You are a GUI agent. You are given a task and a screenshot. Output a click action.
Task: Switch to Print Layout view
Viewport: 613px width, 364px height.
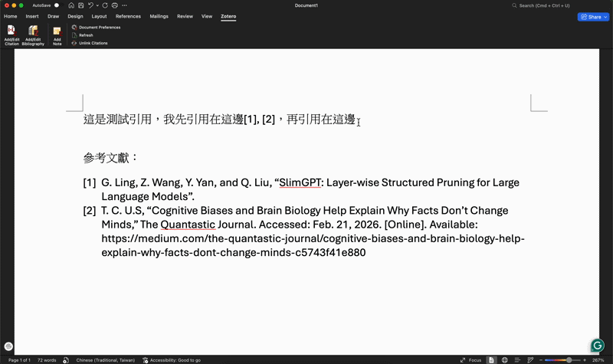point(491,359)
